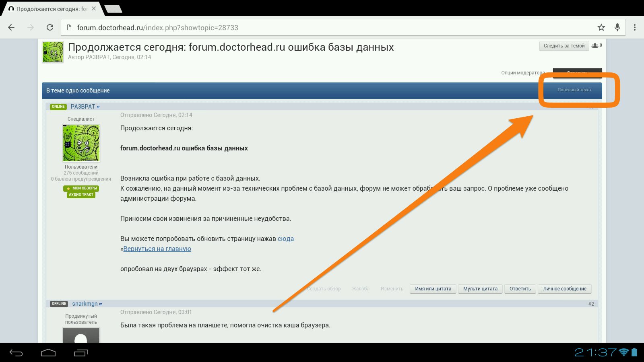
Task: Open РАЗВРАТ user profile link
Action: point(83,107)
